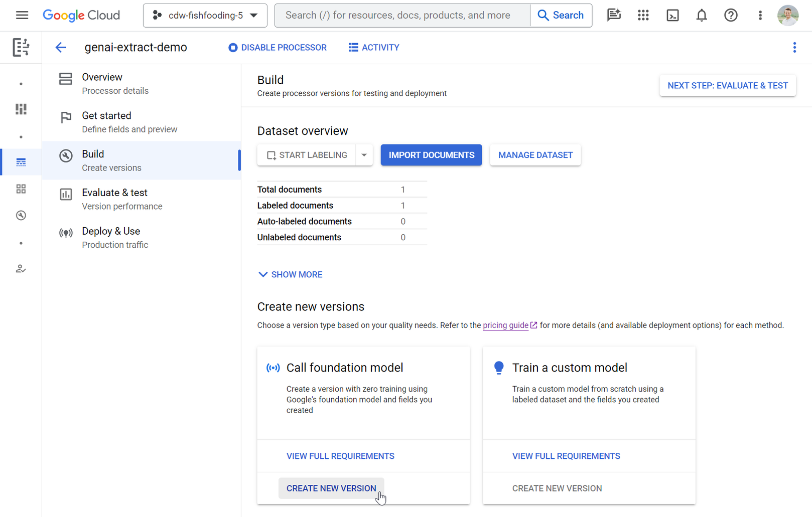Click the Call foundation model broadcast icon
Image resolution: width=812 pixels, height=517 pixels.
273,368
